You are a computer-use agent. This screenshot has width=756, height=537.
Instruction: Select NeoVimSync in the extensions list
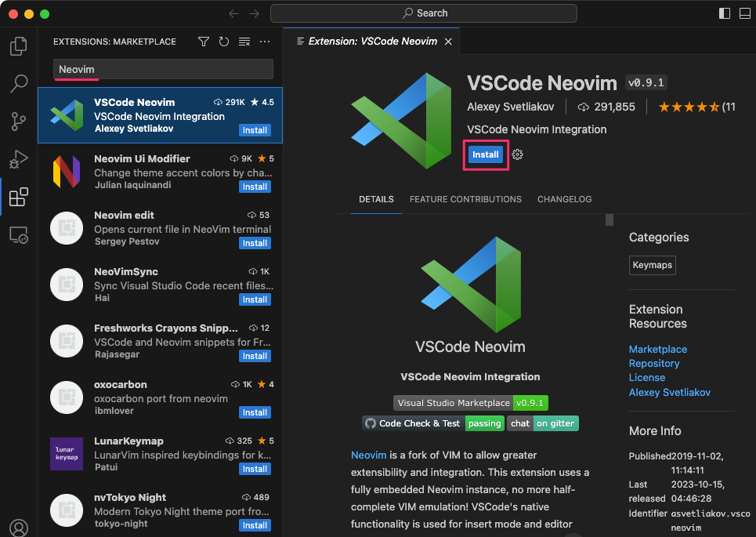(160, 285)
